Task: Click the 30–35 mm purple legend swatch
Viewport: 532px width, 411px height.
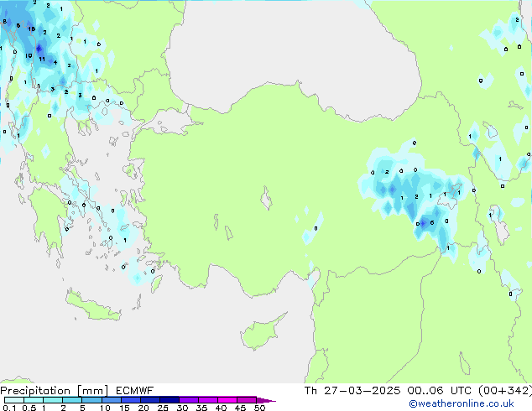Action: click(188, 400)
